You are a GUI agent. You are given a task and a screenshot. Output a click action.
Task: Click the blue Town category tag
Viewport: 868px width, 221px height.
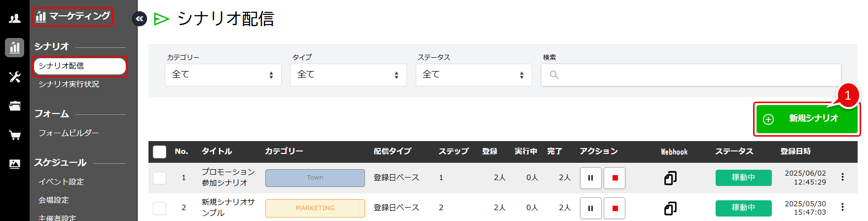coord(315,178)
